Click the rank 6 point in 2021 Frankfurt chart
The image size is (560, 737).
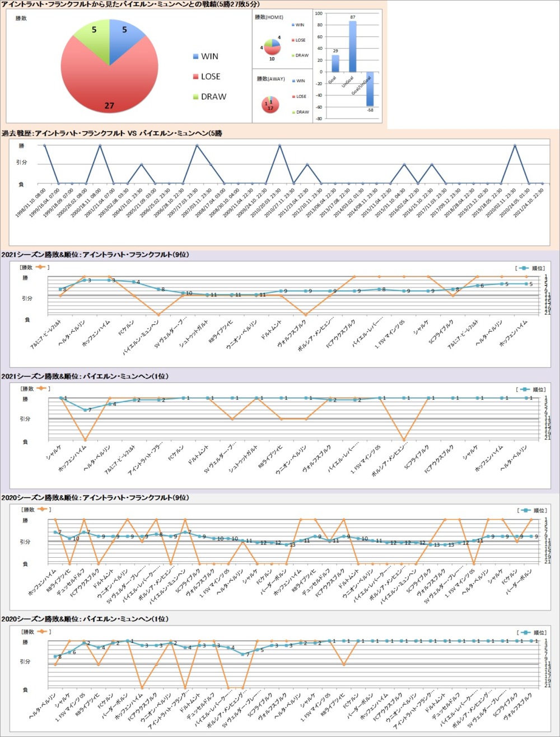(478, 286)
